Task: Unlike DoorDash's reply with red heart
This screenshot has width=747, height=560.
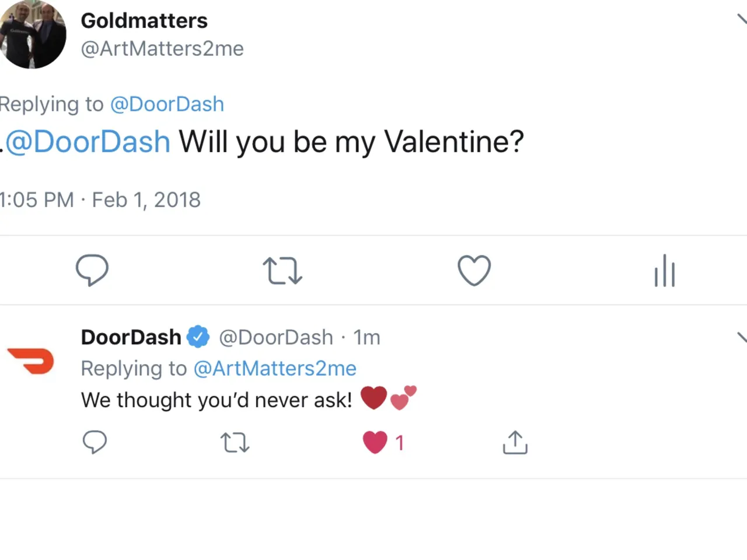Action: (x=375, y=442)
